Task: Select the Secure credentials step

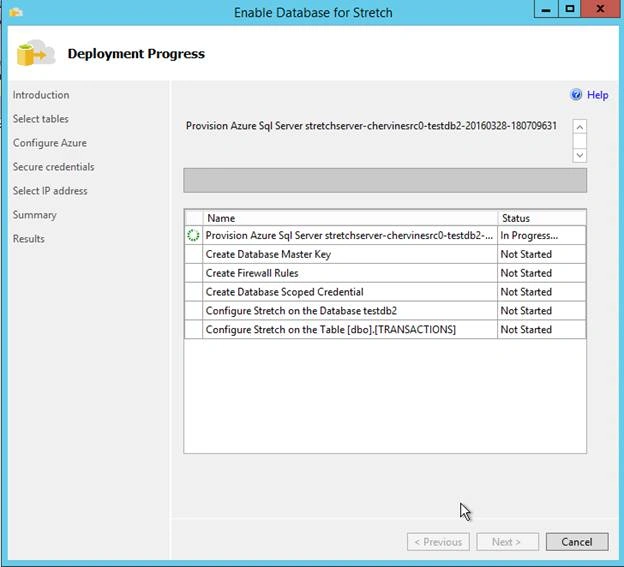Action: point(53,167)
